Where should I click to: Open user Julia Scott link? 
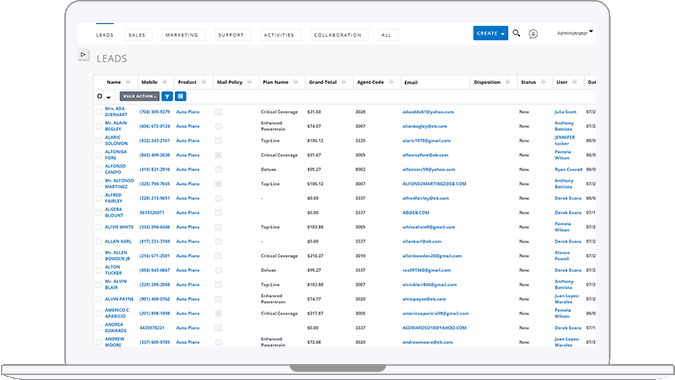tap(565, 112)
